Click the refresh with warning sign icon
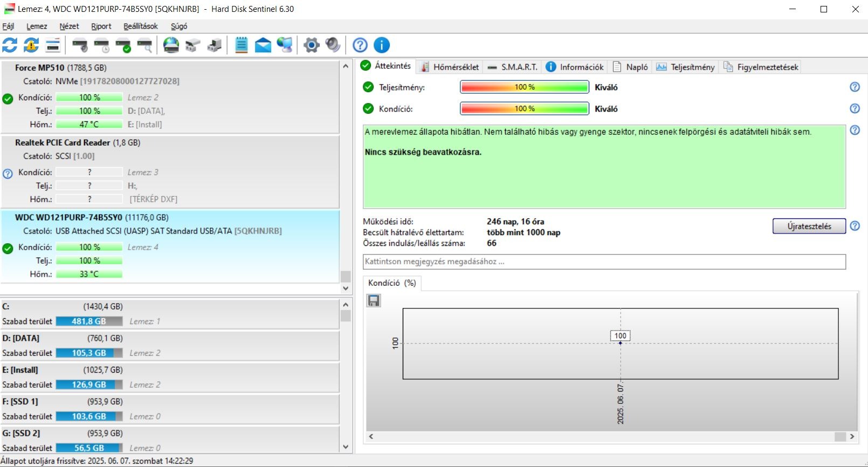The image size is (868, 467). click(31, 45)
